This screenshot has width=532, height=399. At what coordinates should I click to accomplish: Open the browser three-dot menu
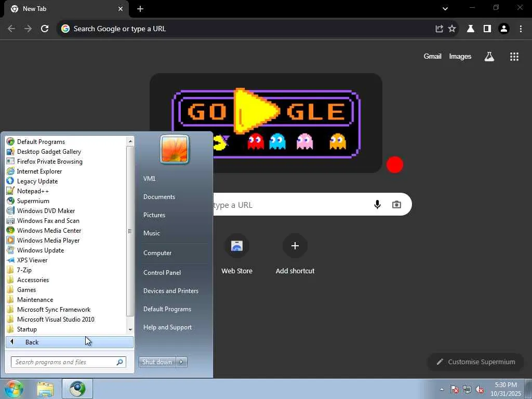(x=521, y=29)
